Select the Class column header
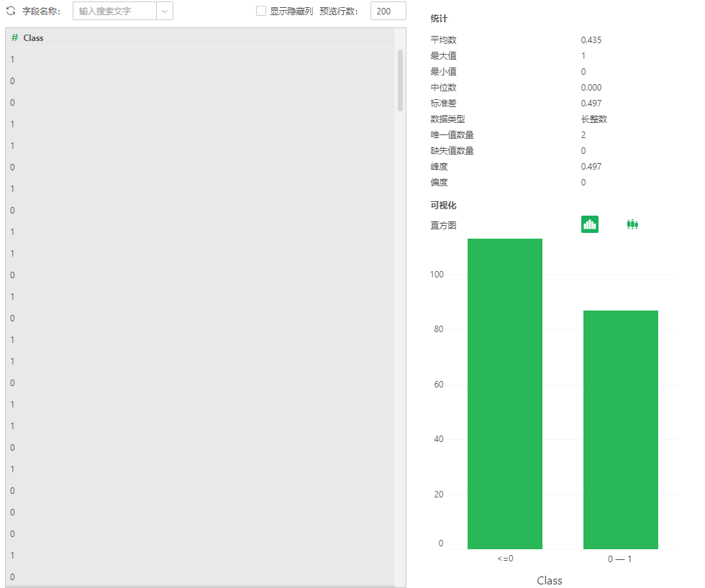705x588 pixels. click(x=33, y=37)
